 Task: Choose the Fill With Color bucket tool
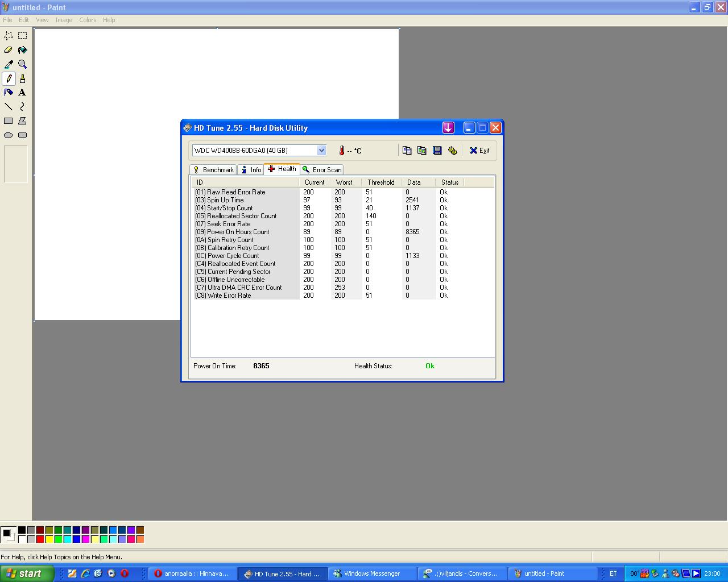(23, 50)
